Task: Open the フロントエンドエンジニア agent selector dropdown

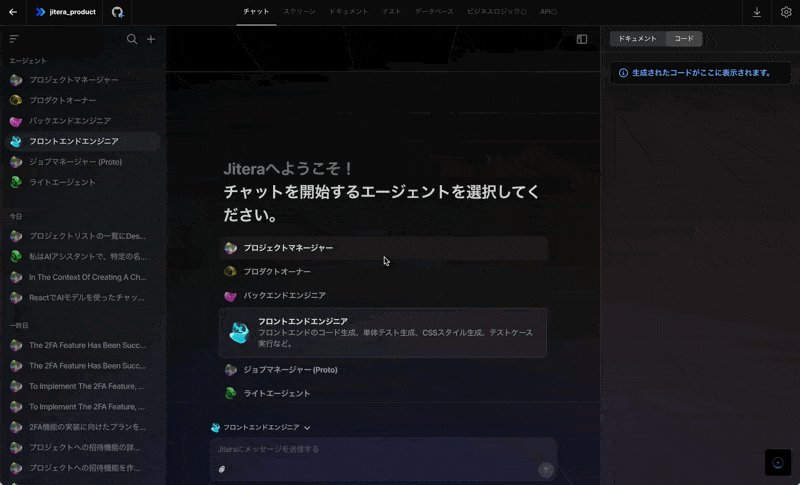Action: point(261,427)
